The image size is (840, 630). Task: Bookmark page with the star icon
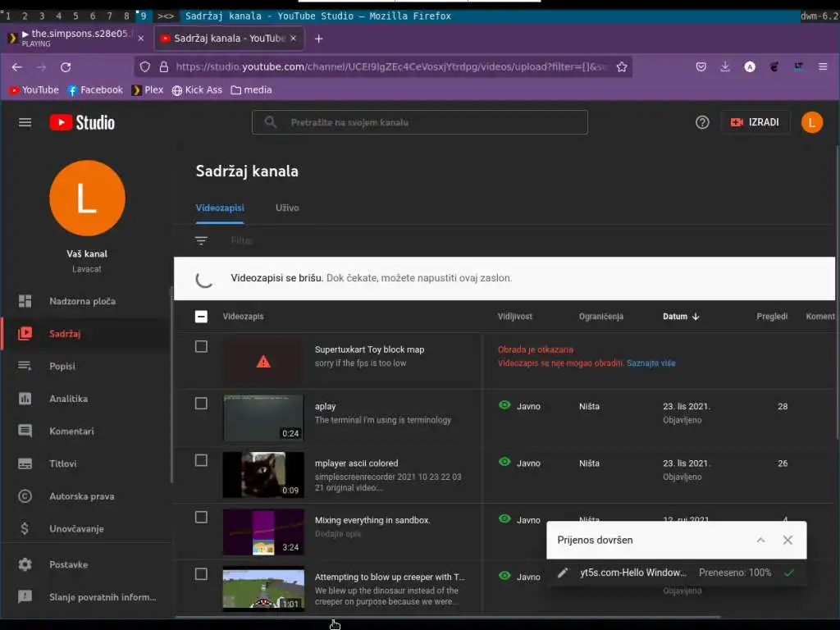pos(622,67)
